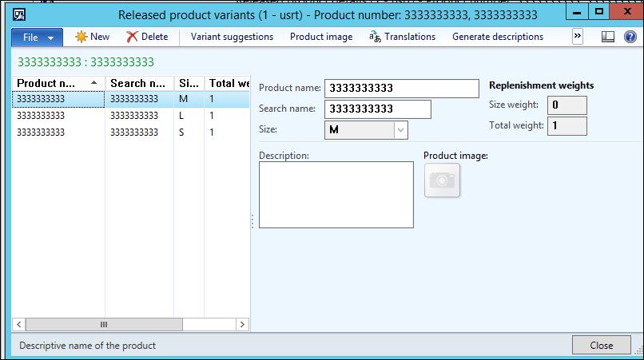This screenshot has width=644, height=360.
Task: Expand the toolbar overflow chevron
Action: point(578,37)
